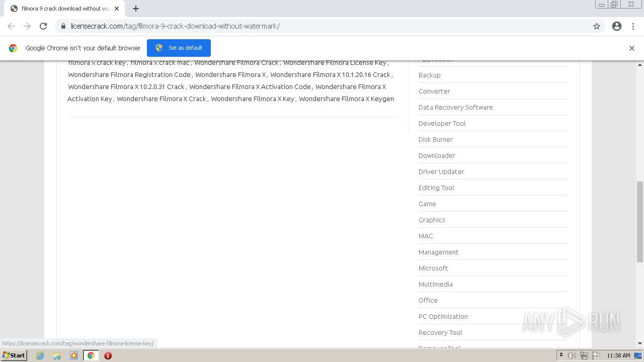The image size is (644, 362).
Task: Open the Microsoft category
Action: pos(433,268)
